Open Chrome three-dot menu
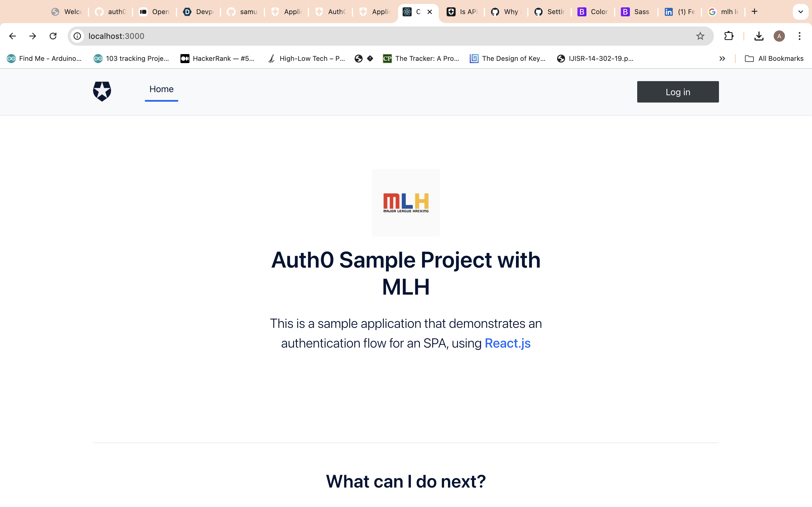Screen dimensions: 812x507 [x=799, y=36]
